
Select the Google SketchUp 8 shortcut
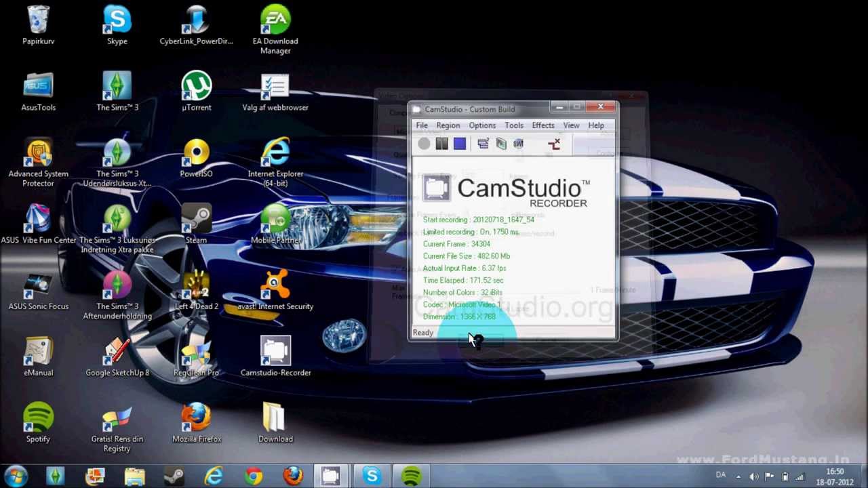117,357
